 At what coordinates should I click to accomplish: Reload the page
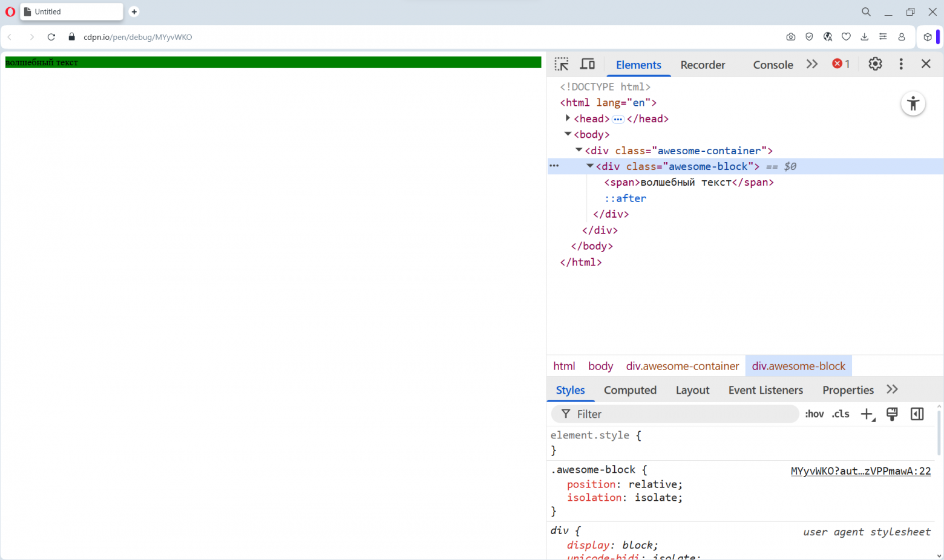51,37
